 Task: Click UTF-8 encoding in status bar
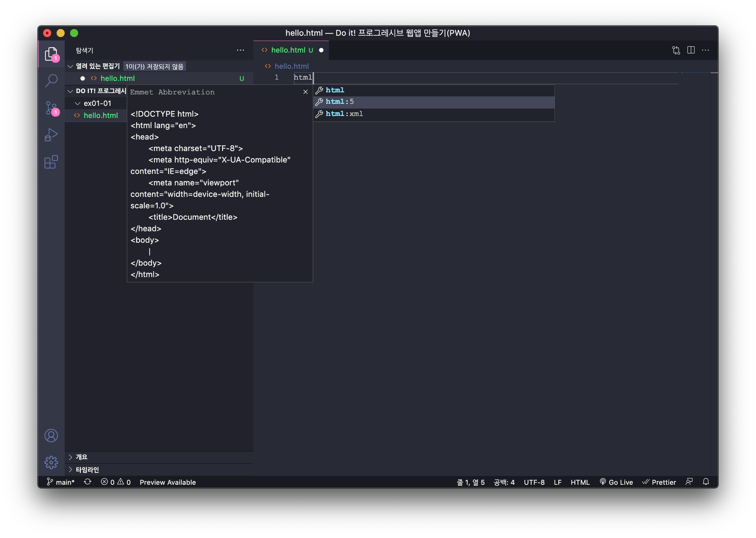click(534, 482)
